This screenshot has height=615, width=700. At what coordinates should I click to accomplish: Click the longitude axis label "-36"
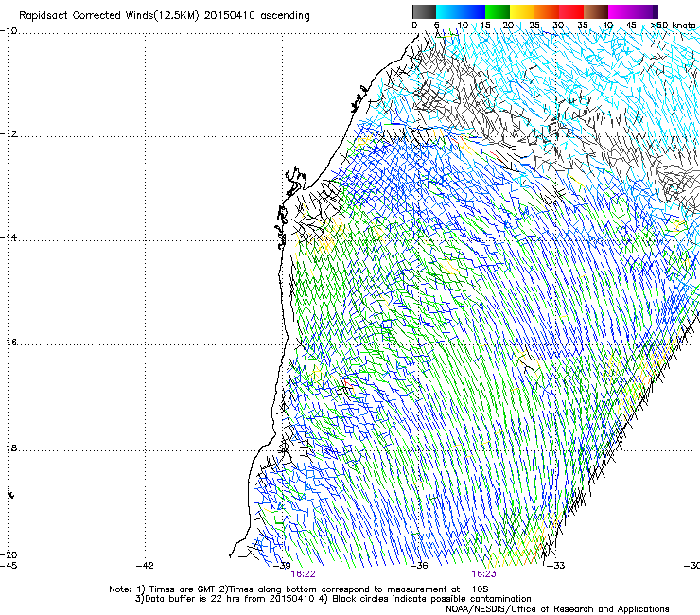(x=419, y=566)
